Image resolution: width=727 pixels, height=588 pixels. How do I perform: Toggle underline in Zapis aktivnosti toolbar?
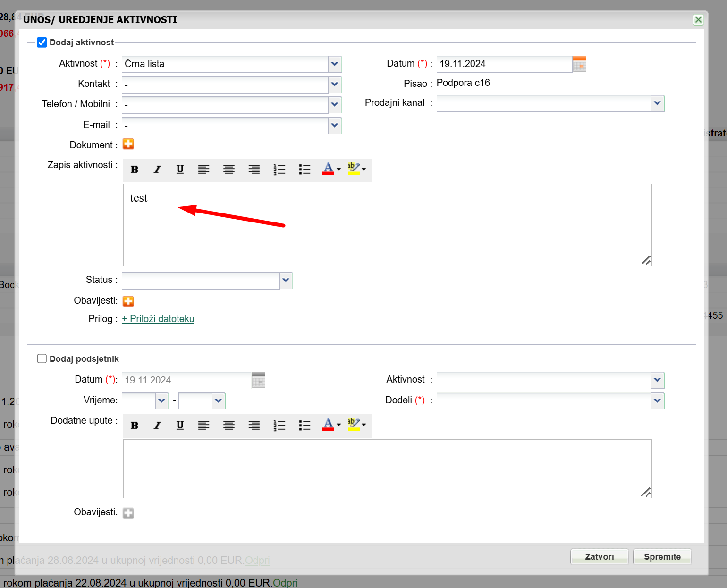coord(180,170)
